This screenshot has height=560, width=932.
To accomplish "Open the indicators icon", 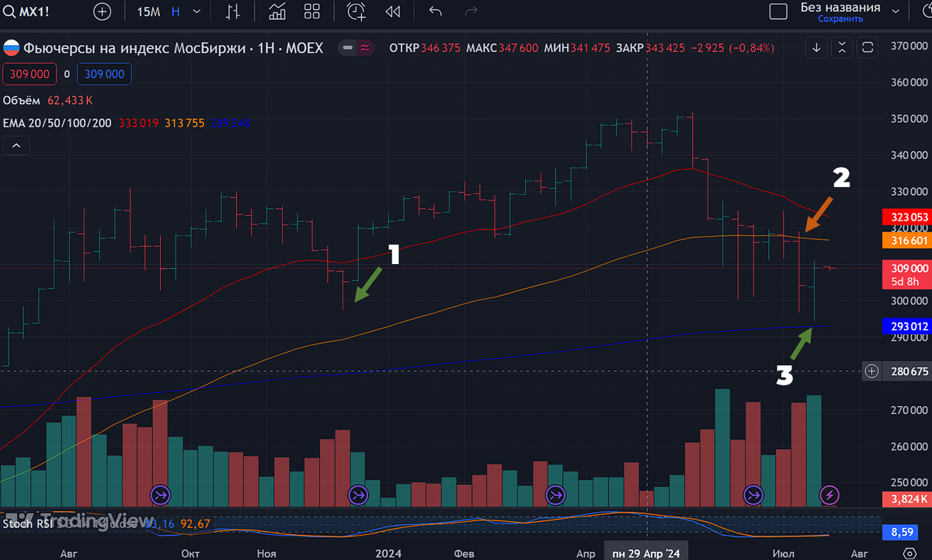I will (x=277, y=12).
